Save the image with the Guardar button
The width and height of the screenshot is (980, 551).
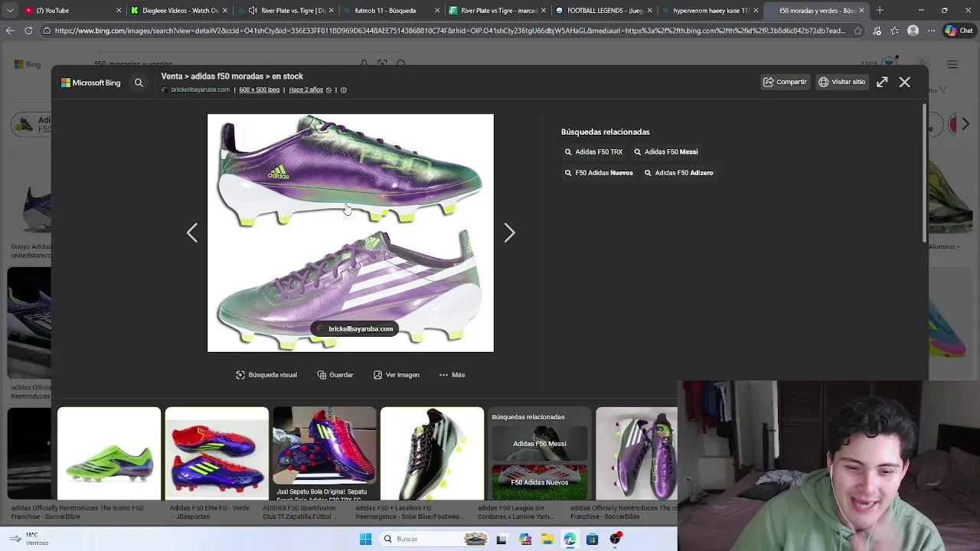pyautogui.click(x=335, y=375)
